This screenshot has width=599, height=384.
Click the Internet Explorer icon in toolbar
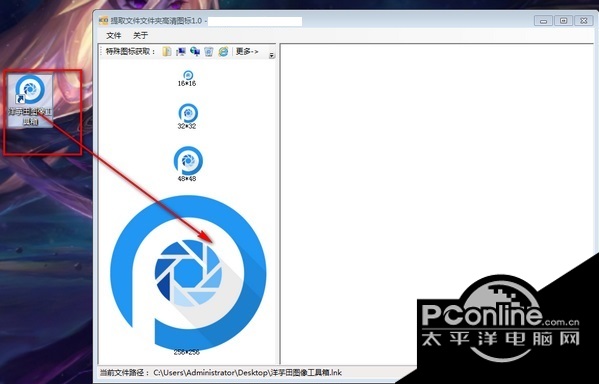coord(223,51)
